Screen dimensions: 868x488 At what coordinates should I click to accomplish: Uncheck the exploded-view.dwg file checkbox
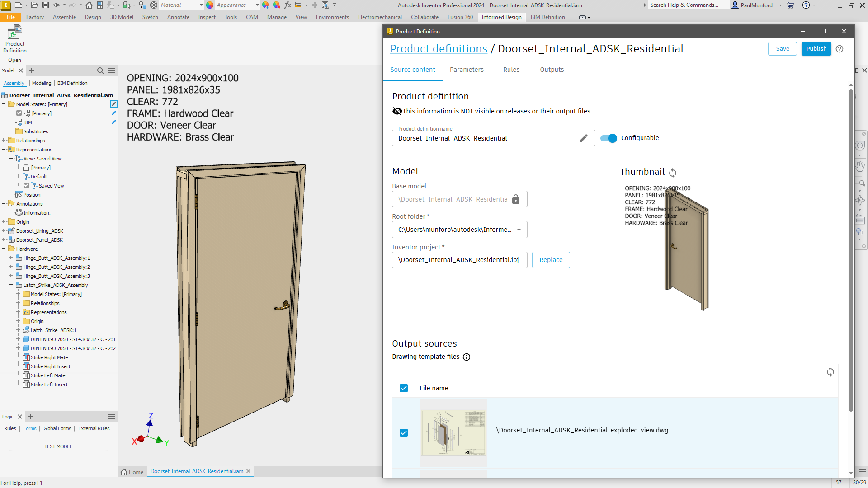coord(404,433)
